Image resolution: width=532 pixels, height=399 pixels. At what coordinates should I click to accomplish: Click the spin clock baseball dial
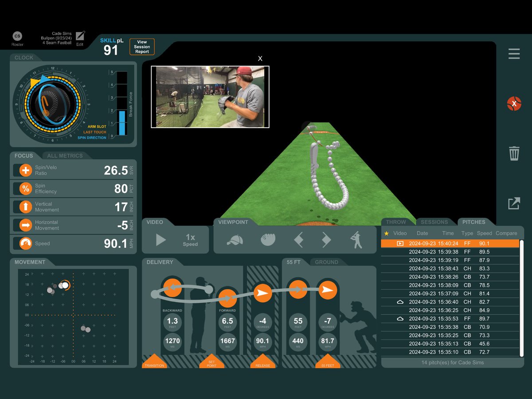point(52,103)
